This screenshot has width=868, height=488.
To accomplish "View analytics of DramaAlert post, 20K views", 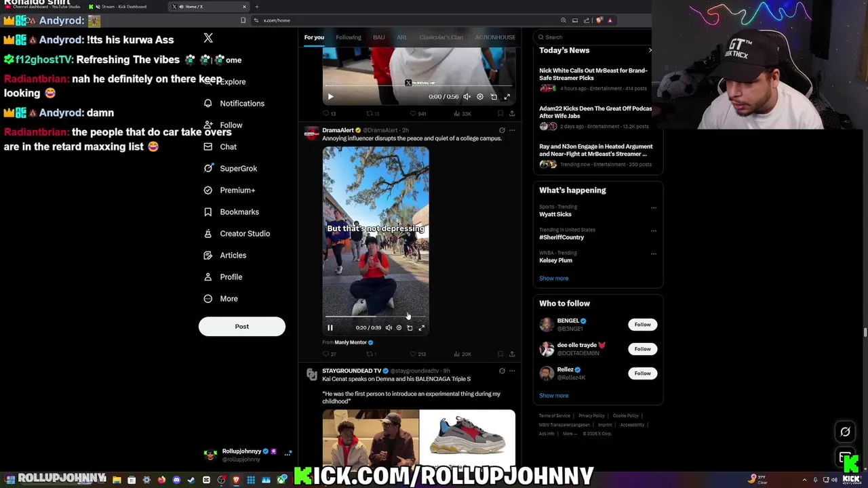I will click(x=462, y=354).
